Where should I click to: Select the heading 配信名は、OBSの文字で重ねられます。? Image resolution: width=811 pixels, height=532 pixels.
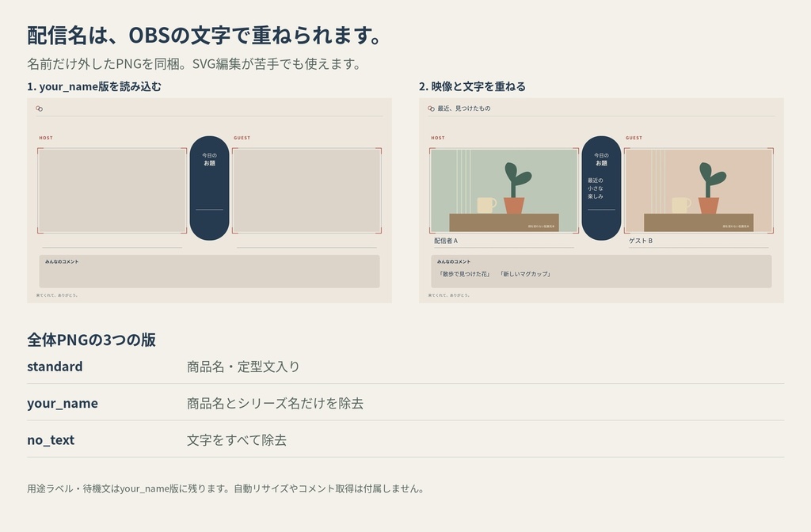(x=205, y=35)
